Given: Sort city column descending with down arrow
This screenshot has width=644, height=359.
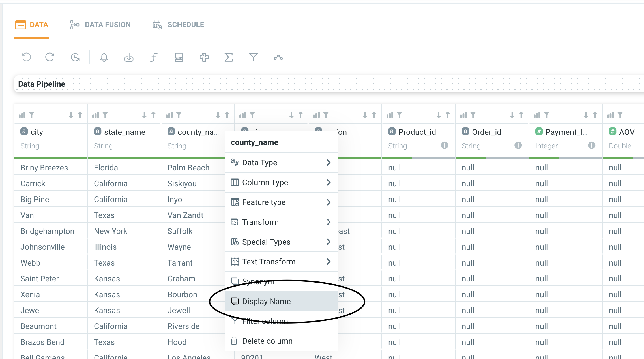Looking at the screenshot, I should [x=71, y=115].
